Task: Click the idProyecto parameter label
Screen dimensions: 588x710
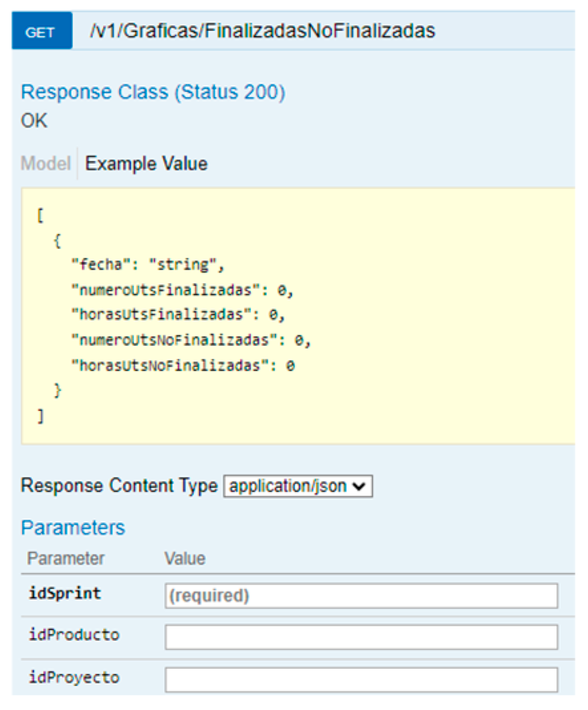Action: coord(74,677)
